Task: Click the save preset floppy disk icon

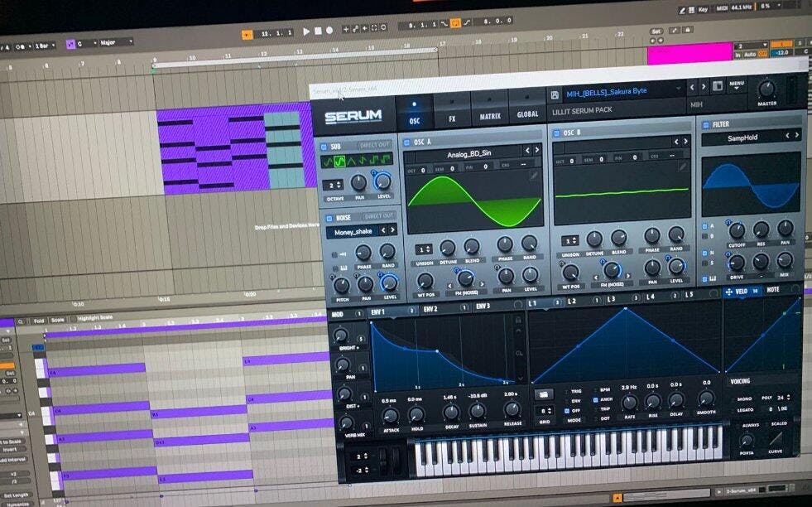Action: (x=554, y=94)
